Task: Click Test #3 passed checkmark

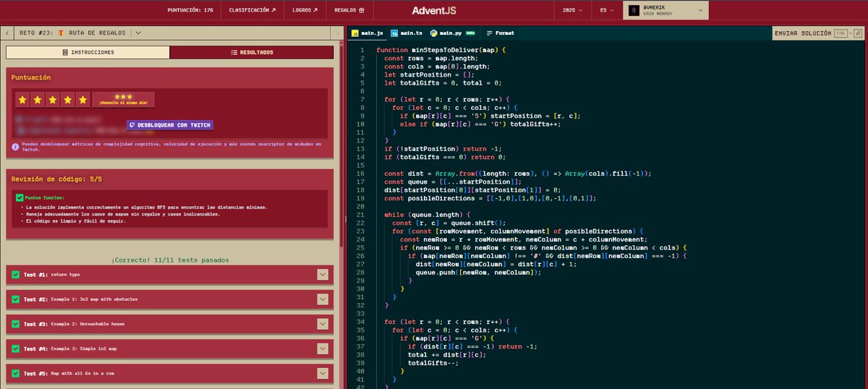Action: [x=14, y=324]
